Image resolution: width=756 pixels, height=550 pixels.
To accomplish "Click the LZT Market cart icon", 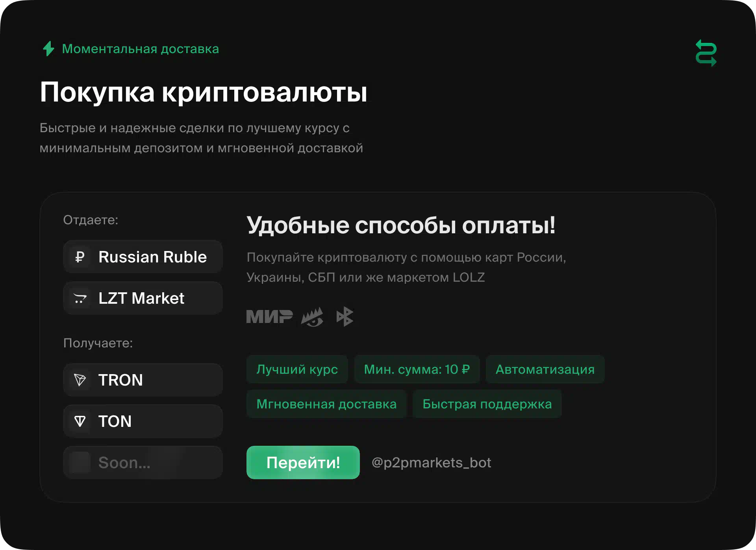I will click(80, 298).
